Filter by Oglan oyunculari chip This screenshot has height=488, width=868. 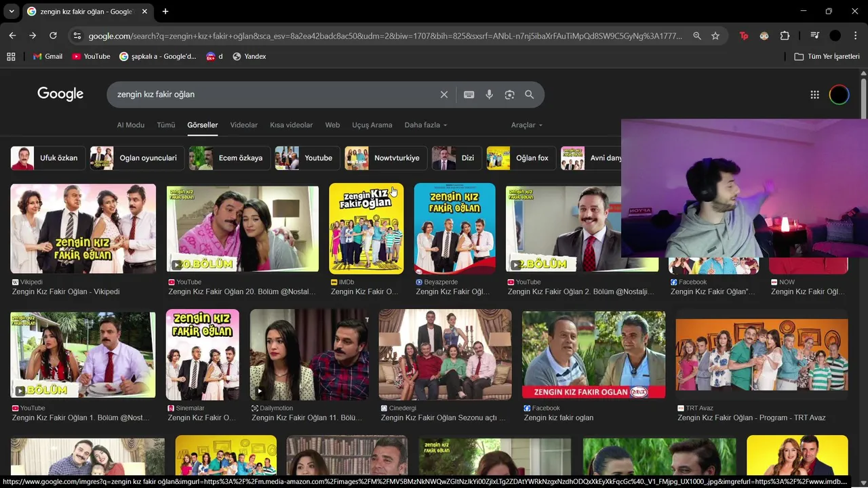[137, 158]
